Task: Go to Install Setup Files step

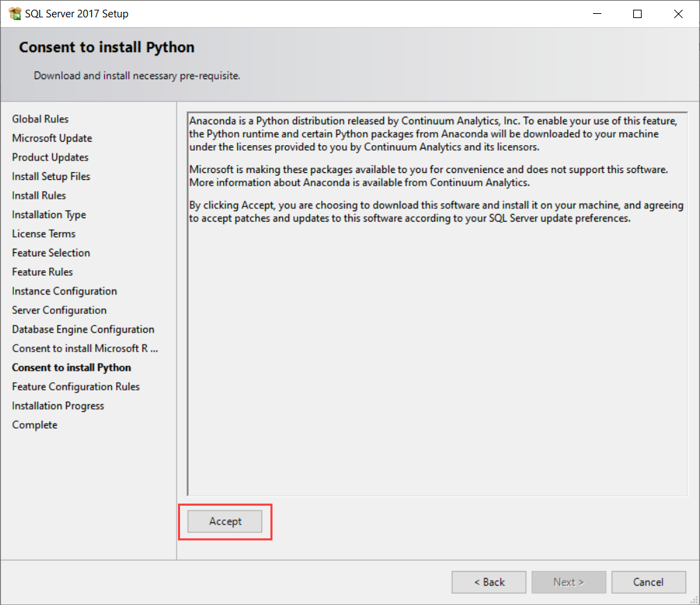Action: pyautogui.click(x=51, y=176)
